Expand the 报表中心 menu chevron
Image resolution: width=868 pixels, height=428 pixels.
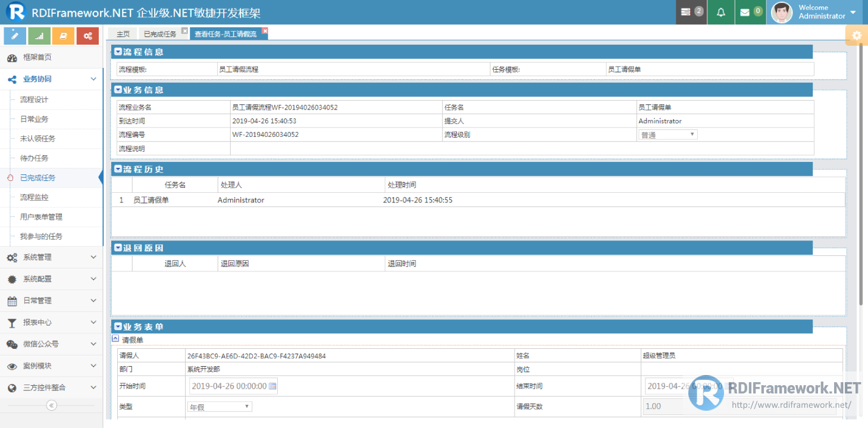click(93, 322)
